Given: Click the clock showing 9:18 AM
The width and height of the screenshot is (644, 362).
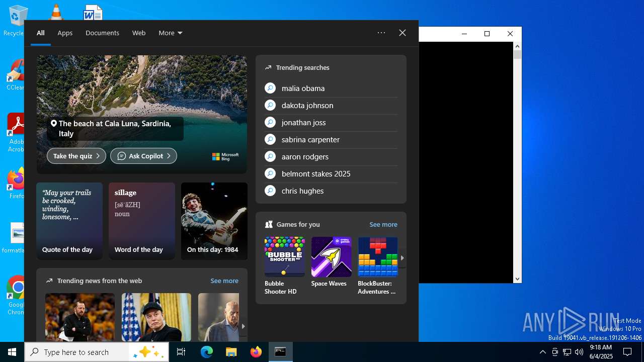Looking at the screenshot, I should pos(601,352).
